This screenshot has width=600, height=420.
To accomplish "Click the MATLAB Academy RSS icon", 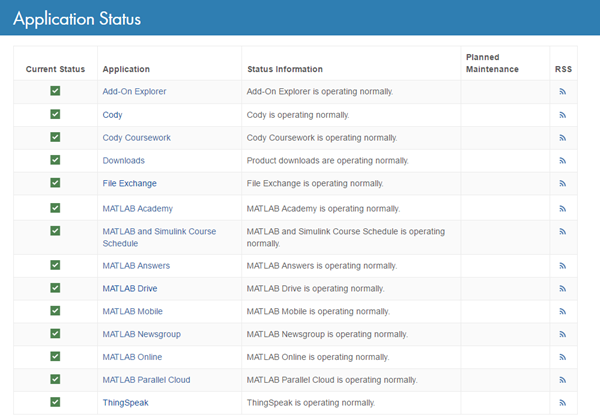I will (x=563, y=208).
